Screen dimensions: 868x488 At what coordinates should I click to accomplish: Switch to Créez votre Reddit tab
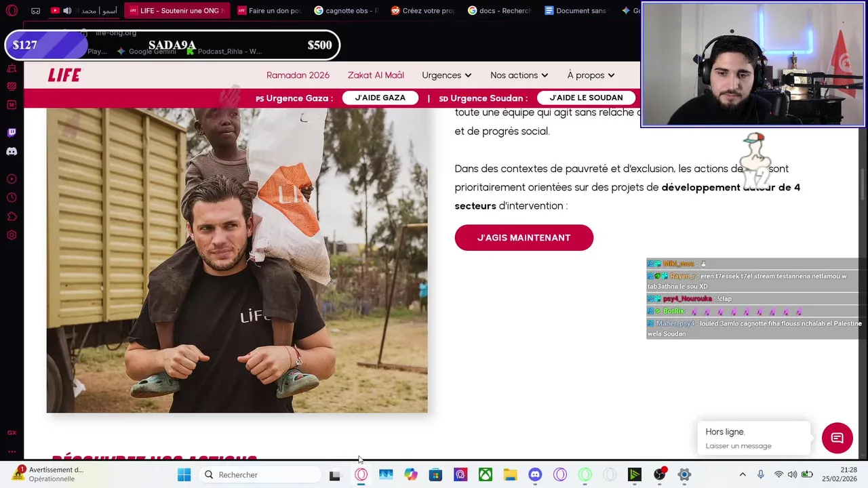point(423,11)
